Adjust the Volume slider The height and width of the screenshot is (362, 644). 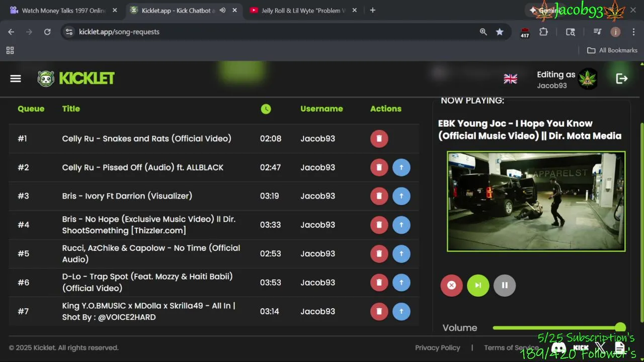559,328
